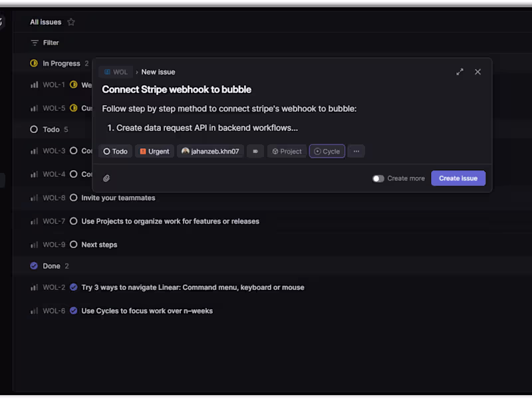Click the status circle of WOL-9
Screen dimensions: 532x399
point(74,245)
